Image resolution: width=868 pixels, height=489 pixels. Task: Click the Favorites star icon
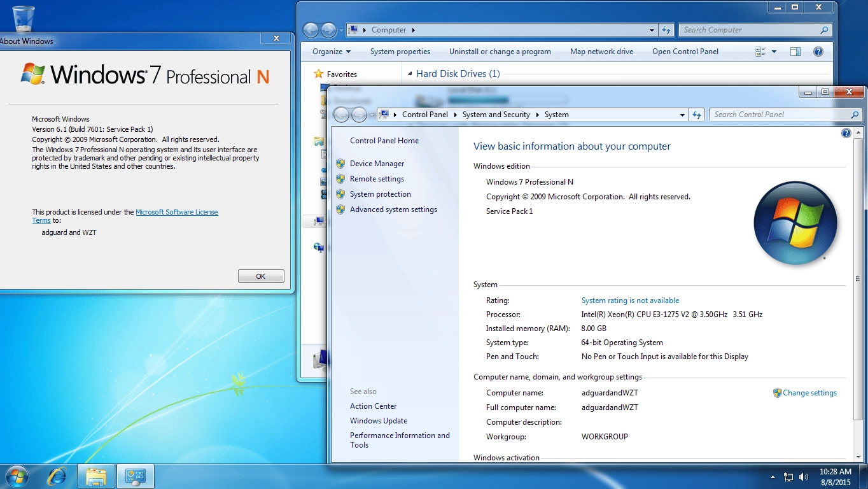[319, 74]
